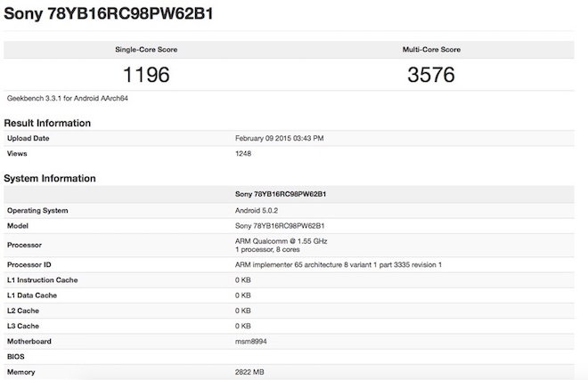Screen dimensions: 588x380
Task: Select the Android 5.0.2 value
Action: tap(257, 211)
